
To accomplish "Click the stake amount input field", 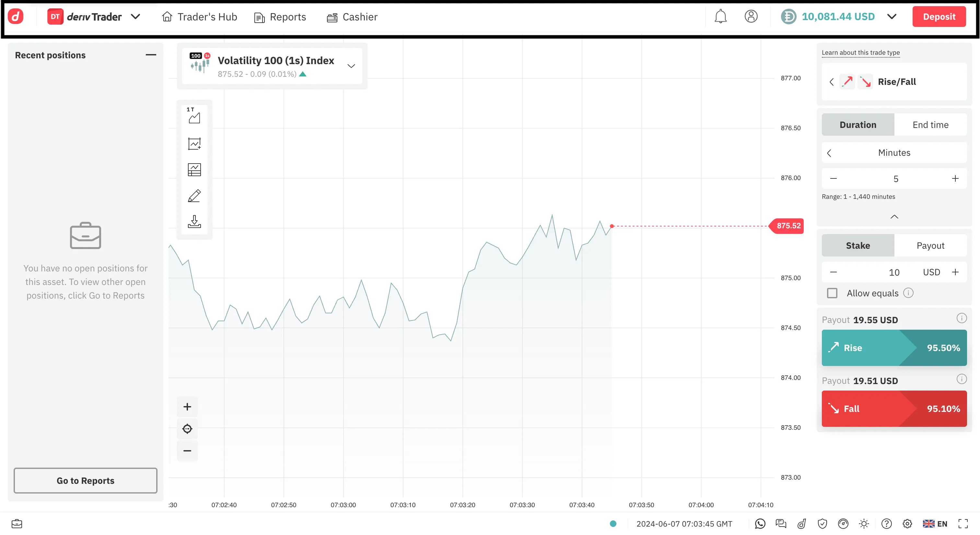I will pyautogui.click(x=894, y=272).
